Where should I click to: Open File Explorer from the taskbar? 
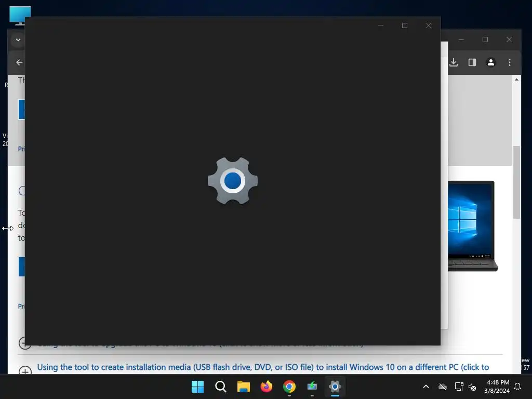click(x=243, y=387)
